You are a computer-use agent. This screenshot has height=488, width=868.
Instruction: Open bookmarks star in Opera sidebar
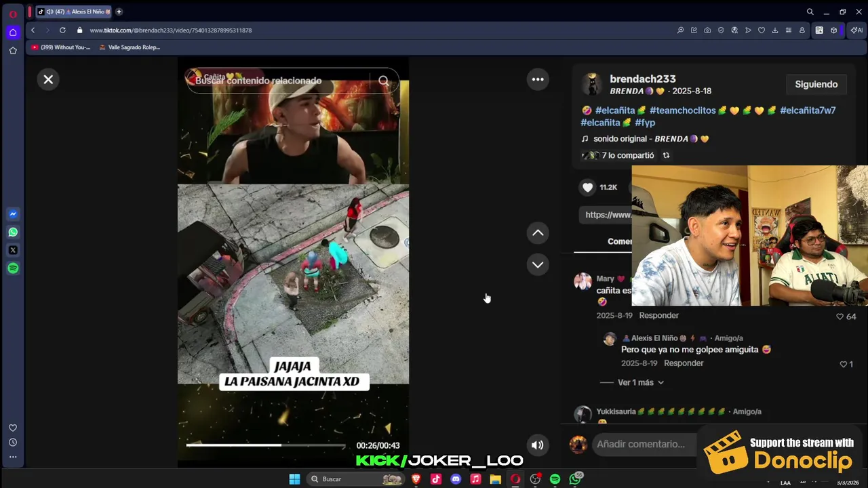(x=13, y=50)
